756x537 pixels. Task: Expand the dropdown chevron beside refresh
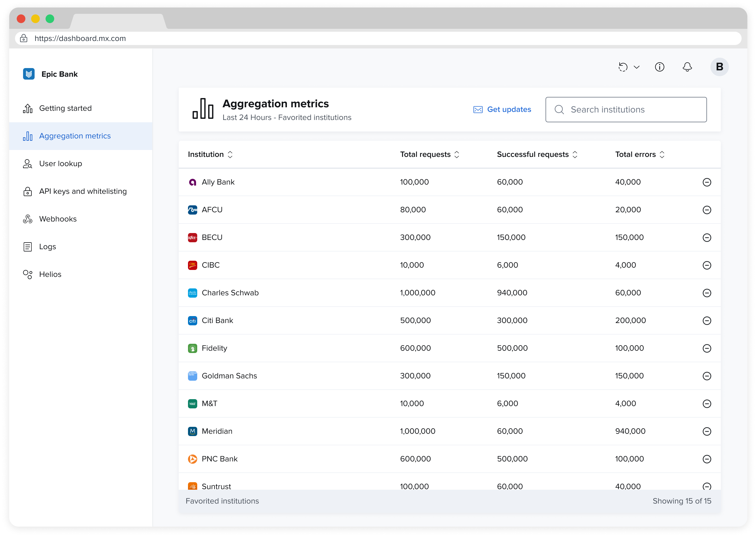pyautogui.click(x=636, y=67)
